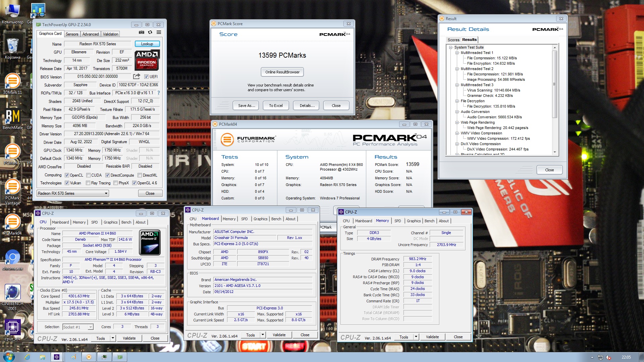Select the chrome.exe desktop icon
This screenshot has width=644, height=362.
pos(13,260)
